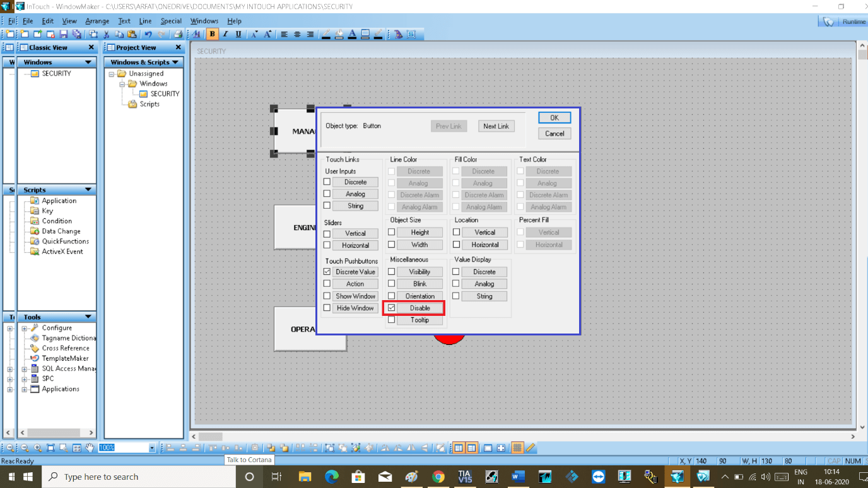The height and width of the screenshot is (488, 868).
Task: Open the Arrange menu
Action: pyautogui.click(x=97, y=21)
